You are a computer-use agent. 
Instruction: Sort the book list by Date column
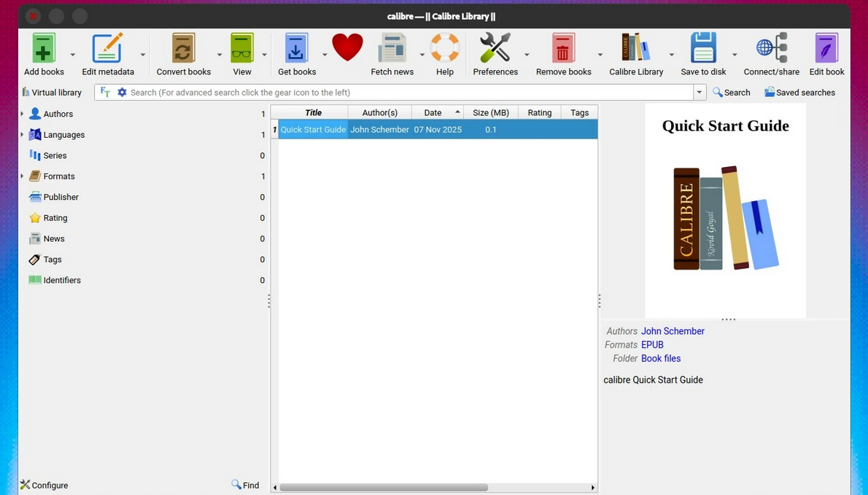click(433, 112)
